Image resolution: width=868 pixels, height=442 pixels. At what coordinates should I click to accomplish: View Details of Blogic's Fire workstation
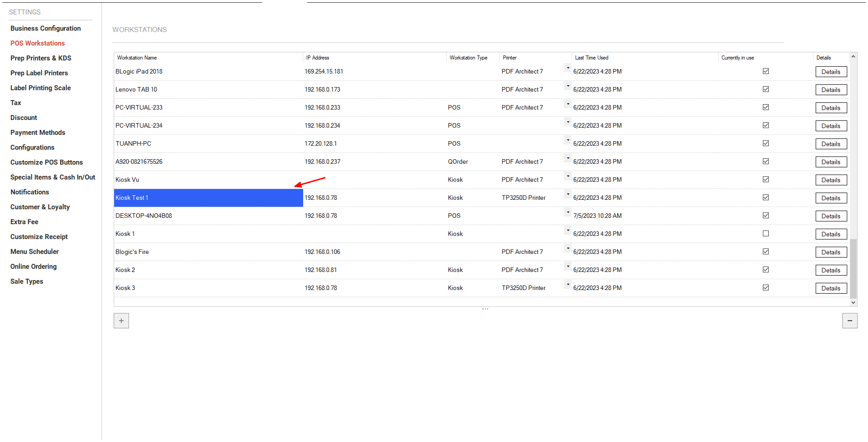click(x=831, y=252)
